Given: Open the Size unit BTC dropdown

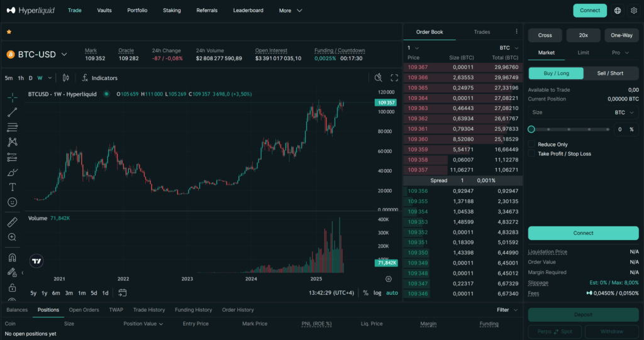Looking at the screenshot, I should (624, 112).
